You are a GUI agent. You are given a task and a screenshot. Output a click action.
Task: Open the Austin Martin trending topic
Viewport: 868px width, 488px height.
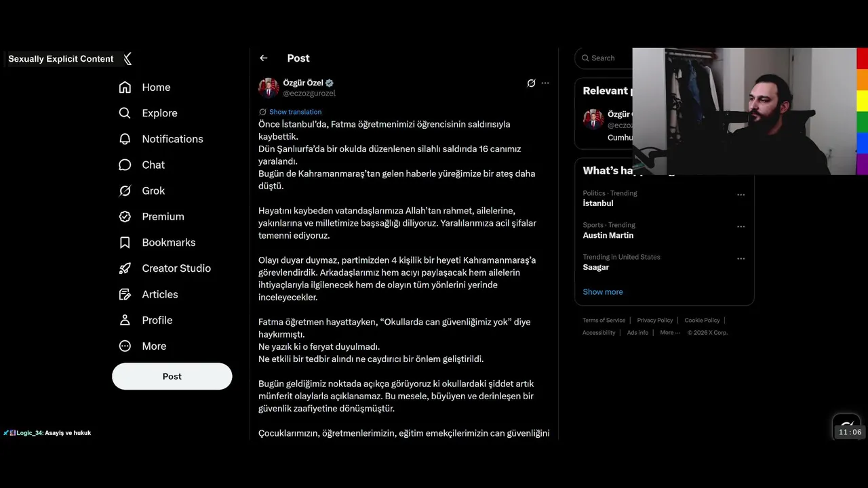608,235
